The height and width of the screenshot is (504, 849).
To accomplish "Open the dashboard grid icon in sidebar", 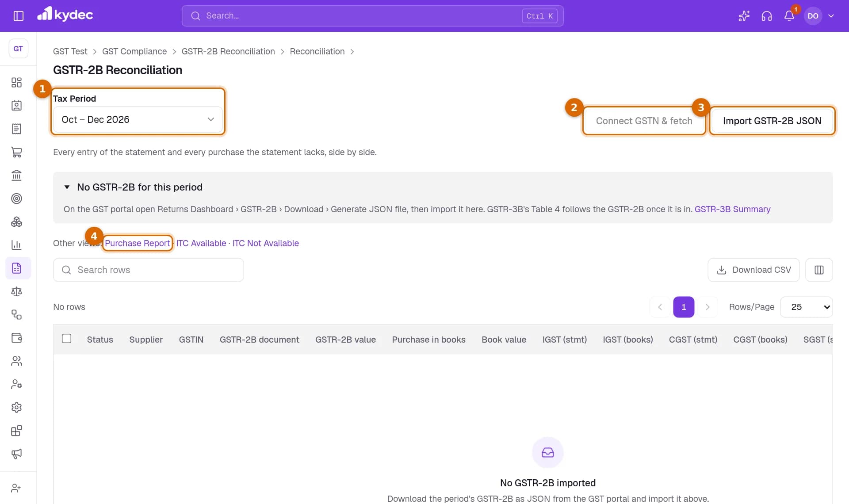I will point(16,83).
